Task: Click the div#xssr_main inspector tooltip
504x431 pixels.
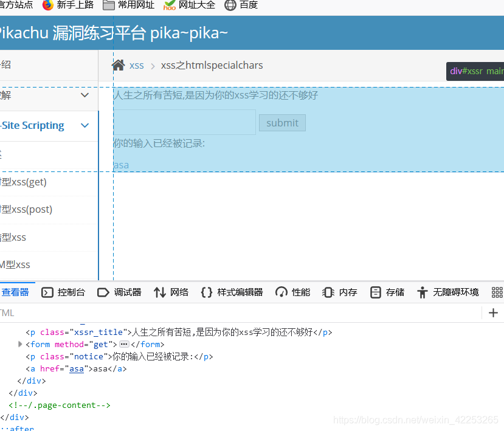Action: 475,71
